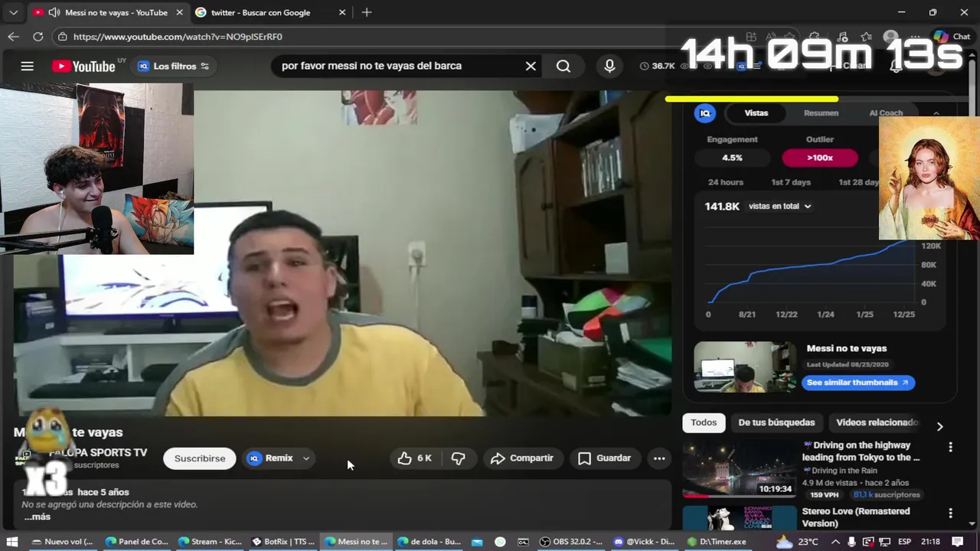The width and height of the screenshot is (980, 551).
Task: Select De tus búsquedas chip
Action: [776, 422]
